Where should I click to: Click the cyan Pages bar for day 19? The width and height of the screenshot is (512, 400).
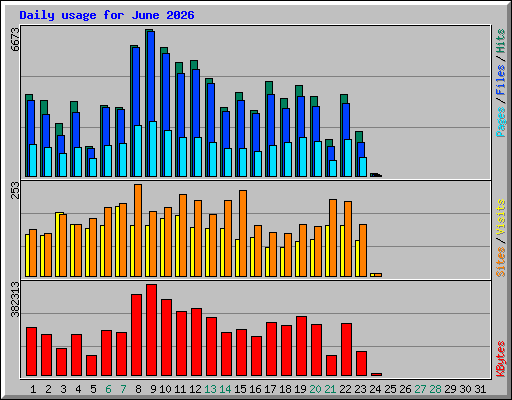303,157
